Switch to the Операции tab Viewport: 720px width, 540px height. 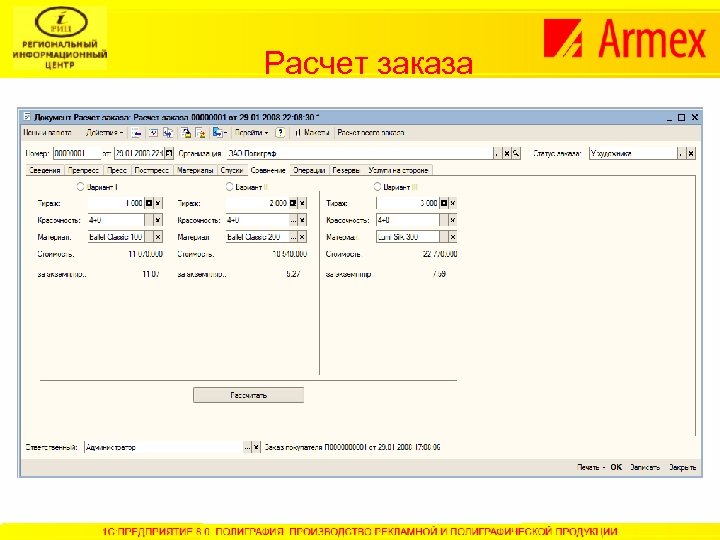pos(309,170)
